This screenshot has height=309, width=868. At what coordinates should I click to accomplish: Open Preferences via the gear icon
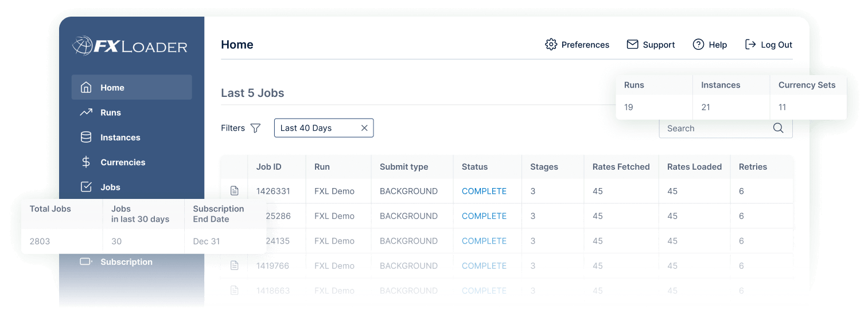pyautogui.click(x=551, y=45)
